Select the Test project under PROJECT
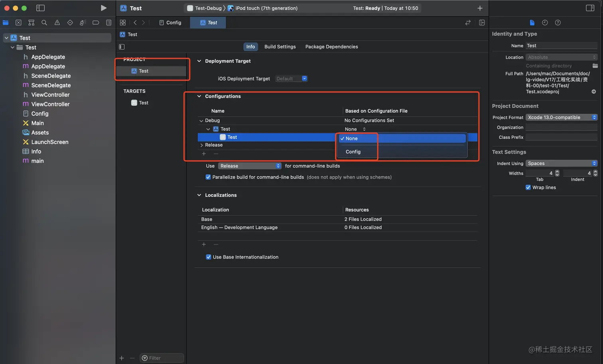The height and width of the screenshot is (364, 603). [151, 71]
